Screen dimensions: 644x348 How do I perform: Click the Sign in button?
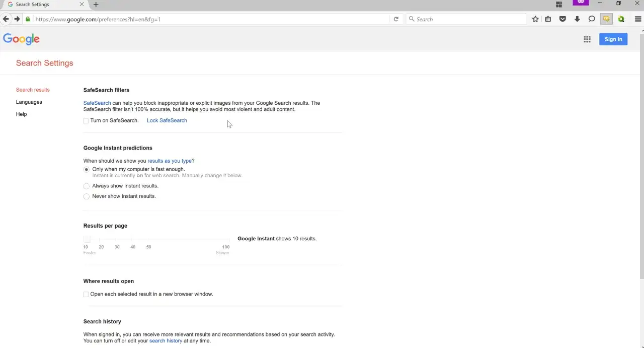pos(613,39)
